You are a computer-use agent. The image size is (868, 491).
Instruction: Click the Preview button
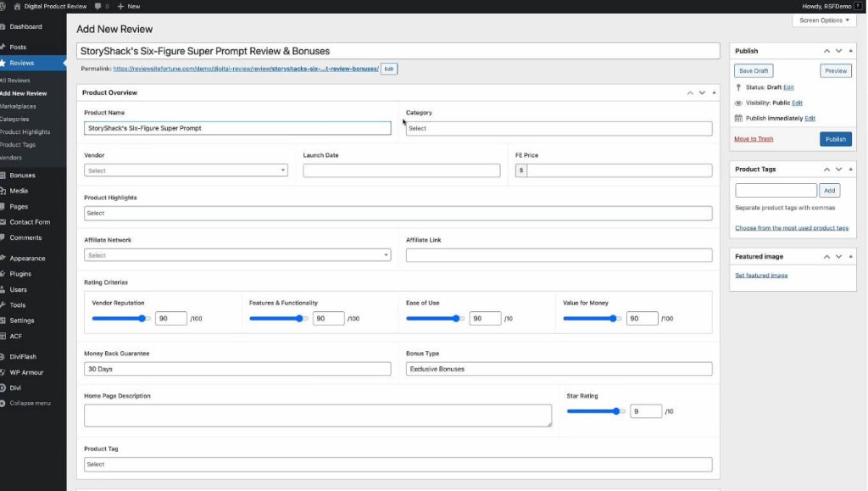pos(835,71)
